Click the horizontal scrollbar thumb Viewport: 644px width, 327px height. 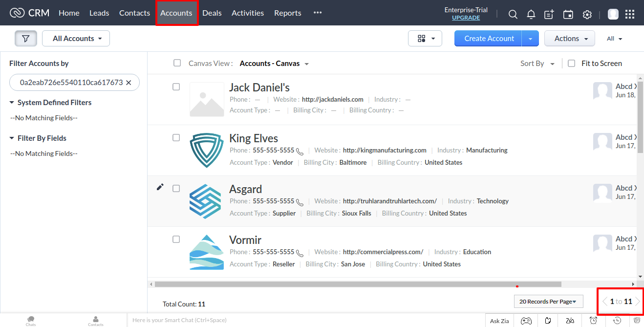coord(358,284)
